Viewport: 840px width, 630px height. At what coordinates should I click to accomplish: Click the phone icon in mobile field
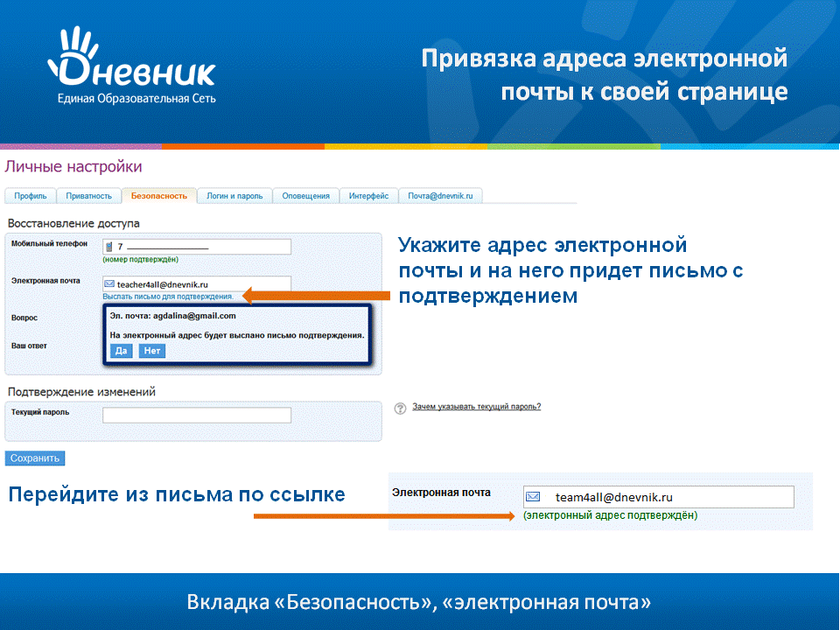[109, 247]
